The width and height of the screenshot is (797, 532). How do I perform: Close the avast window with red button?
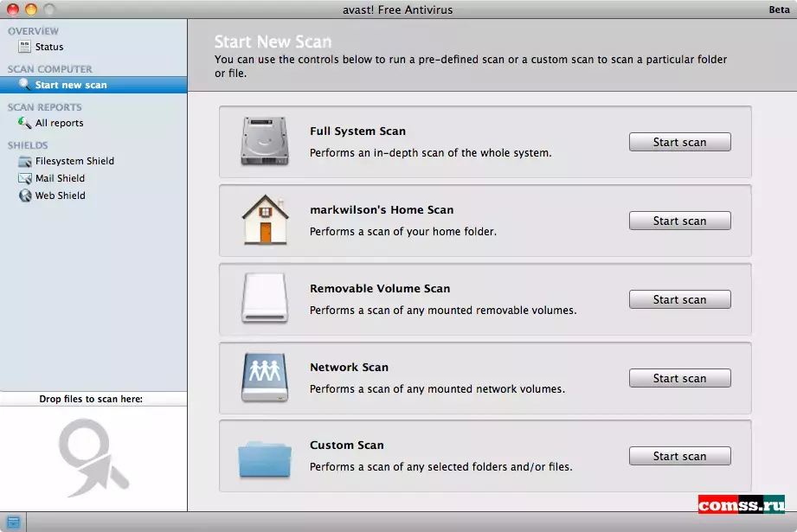pyautogui.click(x=13, y=10)
